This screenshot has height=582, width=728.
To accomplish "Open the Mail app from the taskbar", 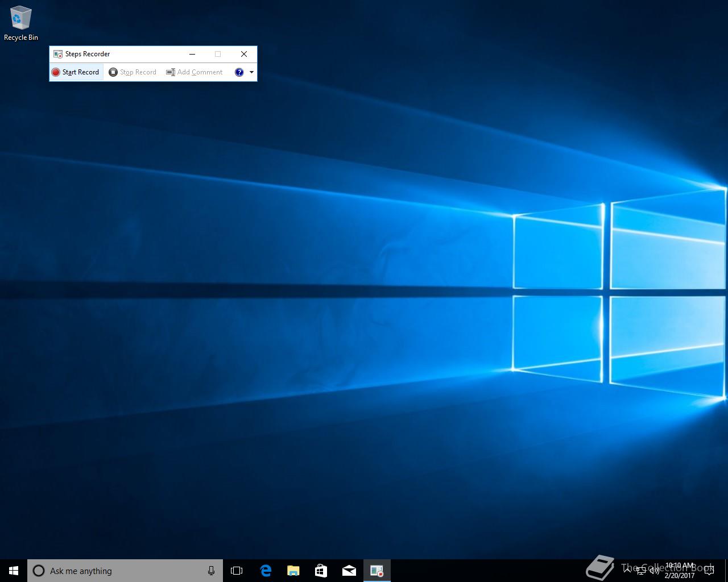I will click(x=349, y=571).
